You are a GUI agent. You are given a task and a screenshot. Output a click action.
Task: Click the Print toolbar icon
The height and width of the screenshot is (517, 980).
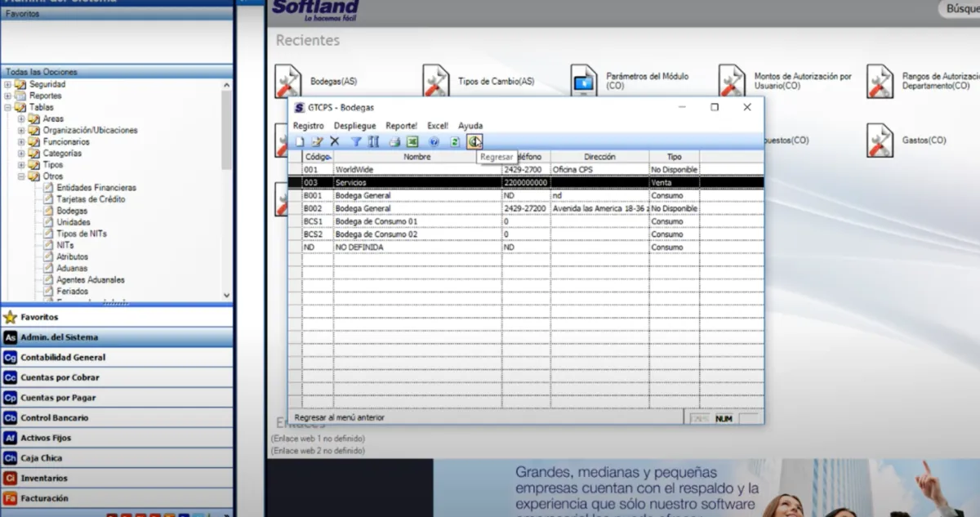(394, 142)
